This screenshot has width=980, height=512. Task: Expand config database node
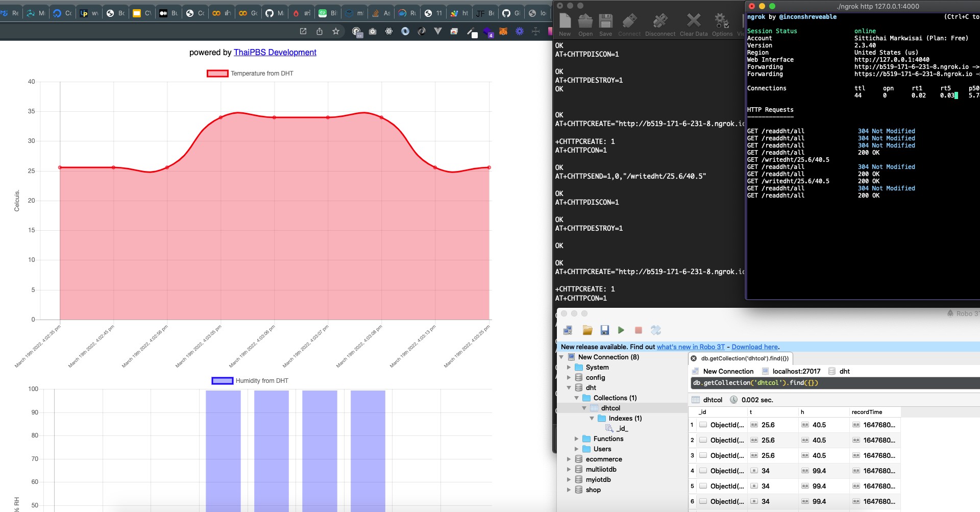[x=569, y=377]
